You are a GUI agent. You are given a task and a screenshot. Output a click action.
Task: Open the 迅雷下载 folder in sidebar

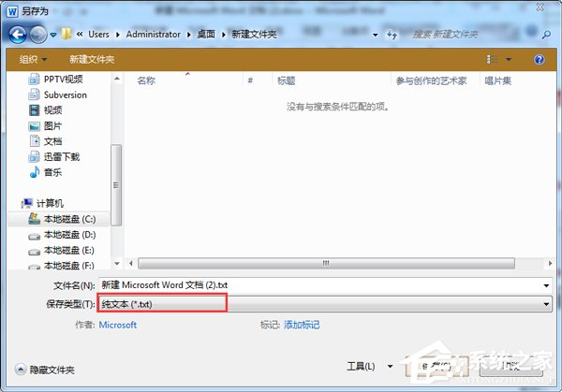point(61,156)
